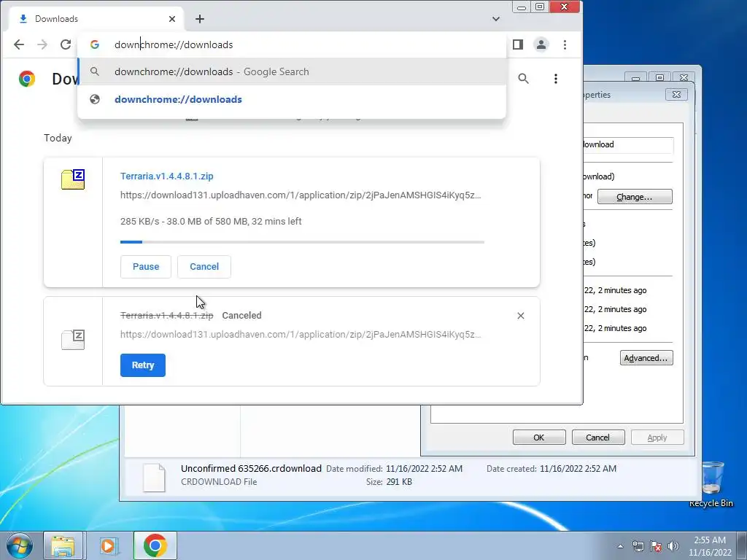Select the Downloads tab

97,18
